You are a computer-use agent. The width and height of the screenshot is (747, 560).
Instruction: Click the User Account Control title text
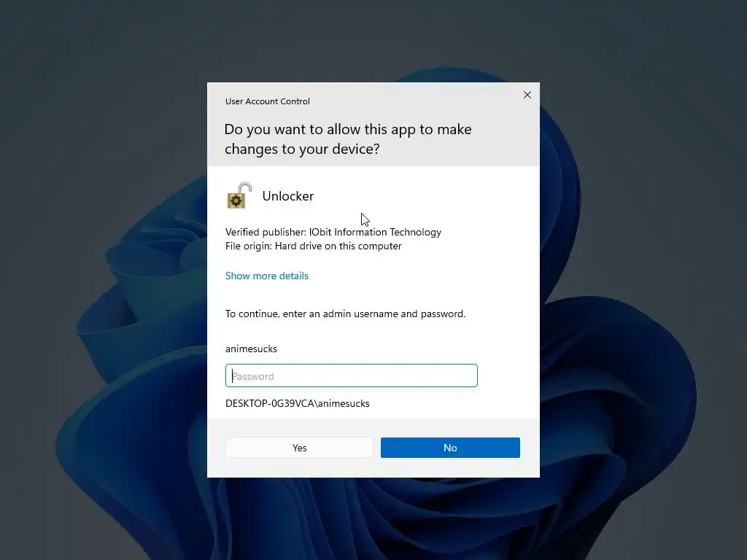268,101
